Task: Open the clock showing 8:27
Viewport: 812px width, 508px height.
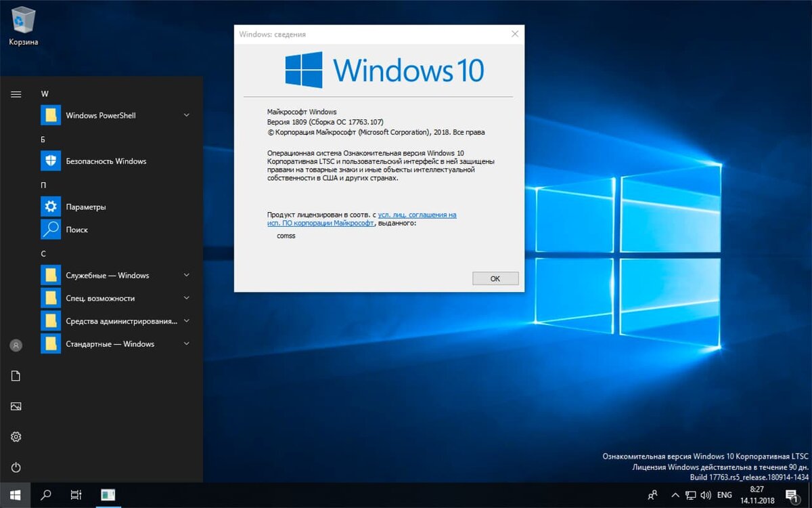Action: point(757,489)
